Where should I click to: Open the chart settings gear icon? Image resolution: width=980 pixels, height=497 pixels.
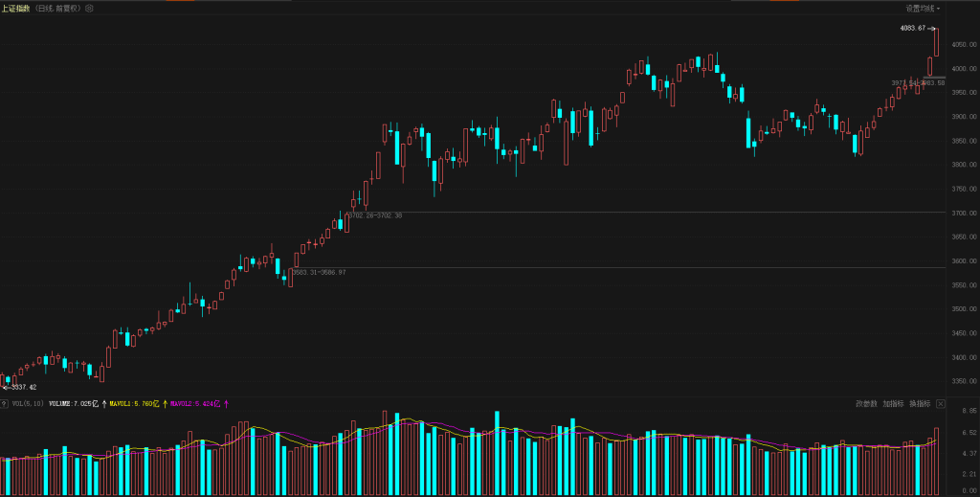(x=89, y=8)
